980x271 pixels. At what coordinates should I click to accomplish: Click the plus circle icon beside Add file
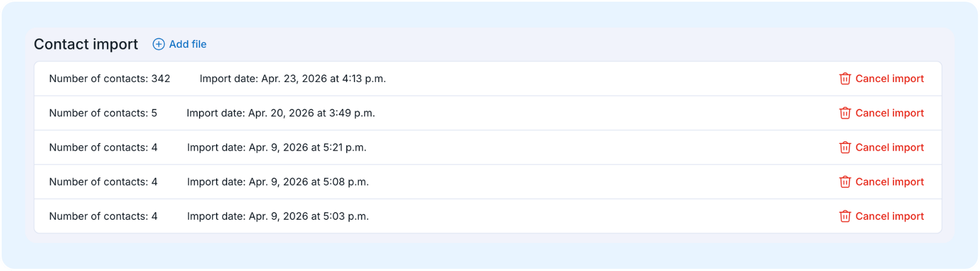tap(159, 44)
